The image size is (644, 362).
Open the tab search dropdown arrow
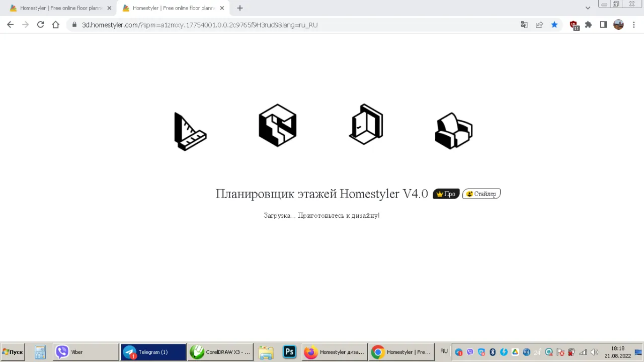click(x=588, y=8)
